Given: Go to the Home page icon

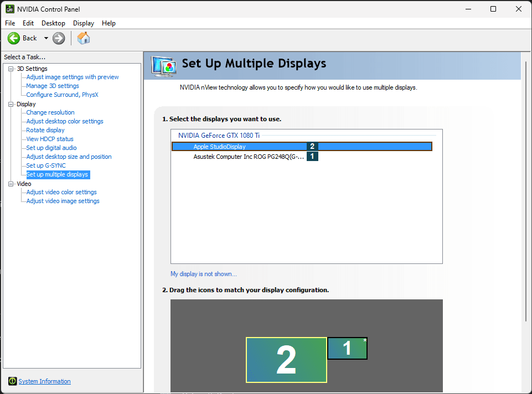Looking at the screenshot, I should 84,38.
